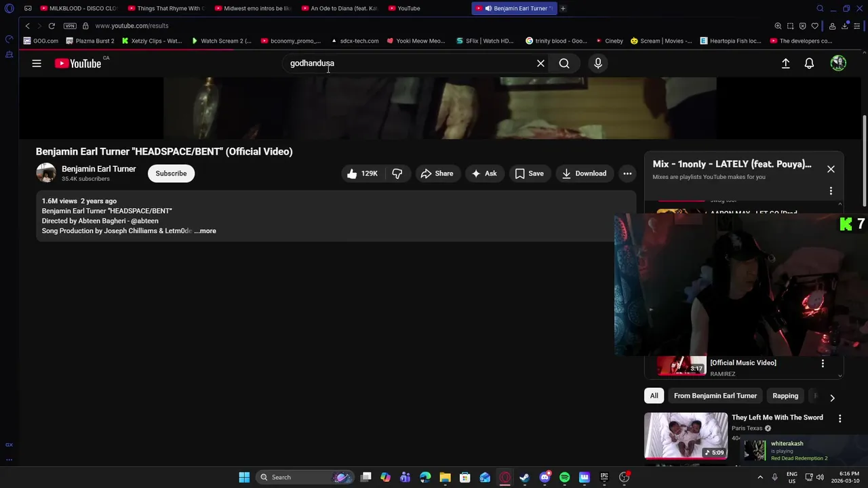Open They Left Me With The Sword thumbnail
Viewport: 868px width, 488px height.
pos(686,436)
